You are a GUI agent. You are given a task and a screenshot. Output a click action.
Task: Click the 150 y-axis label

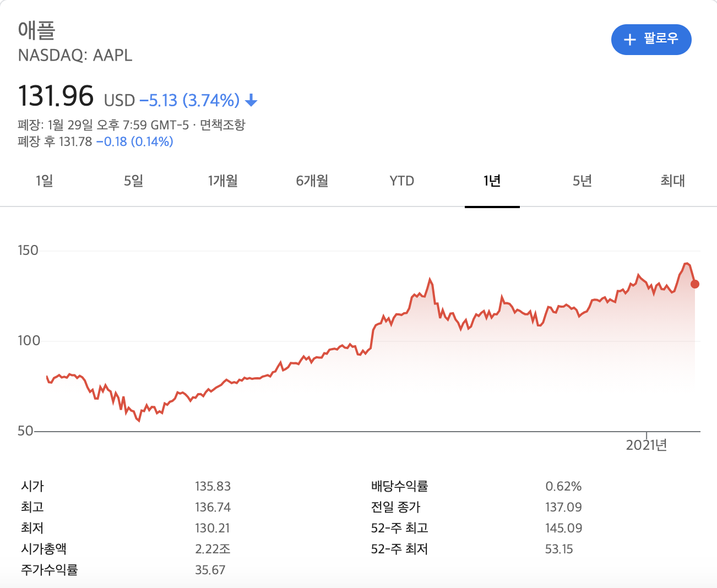(28, 251)
